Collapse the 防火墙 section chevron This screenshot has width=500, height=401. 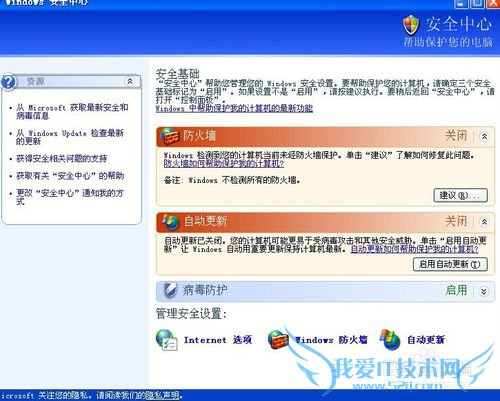point(484,136)
